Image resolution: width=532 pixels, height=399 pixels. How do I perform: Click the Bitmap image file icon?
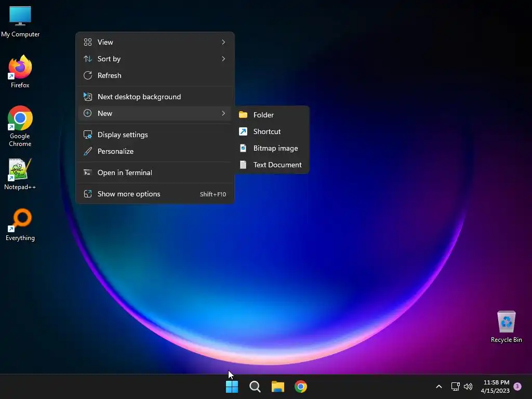(x=243, y=148)
